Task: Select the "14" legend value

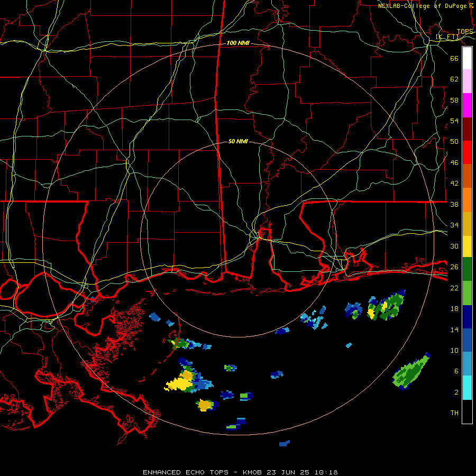Action: pos(454,329)
